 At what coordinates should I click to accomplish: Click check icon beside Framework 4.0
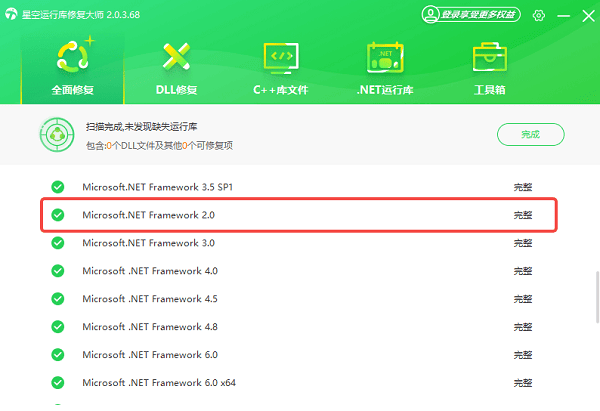tap(58, 271)
